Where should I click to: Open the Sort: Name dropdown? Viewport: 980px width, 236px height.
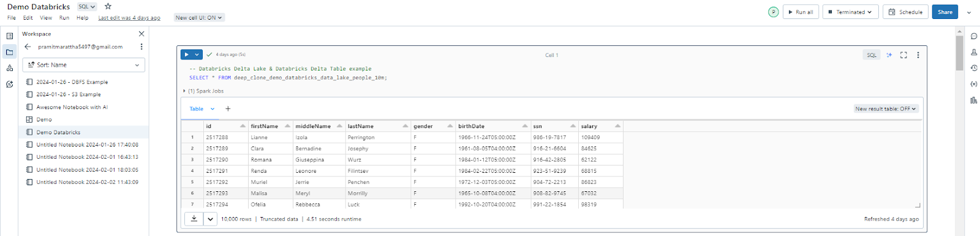coord(84,64)
